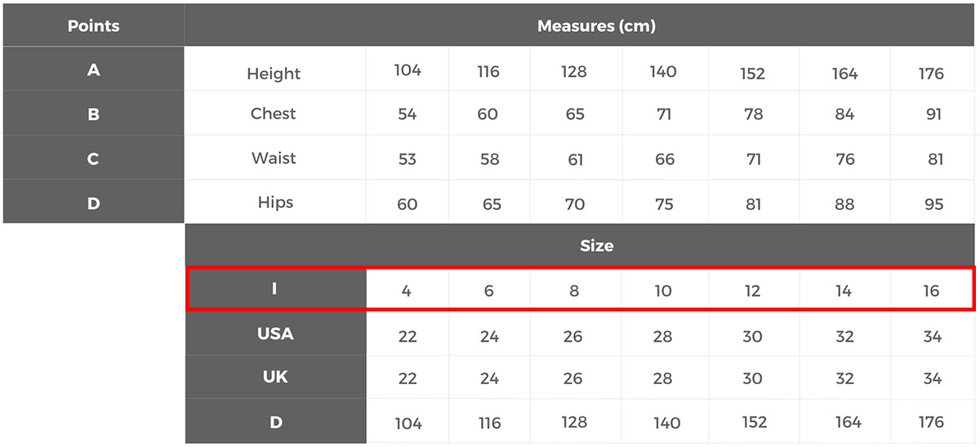The width and height of the screenshot is (980, 447).
Task: Select the USA size row label
Action: click(275, 333)
